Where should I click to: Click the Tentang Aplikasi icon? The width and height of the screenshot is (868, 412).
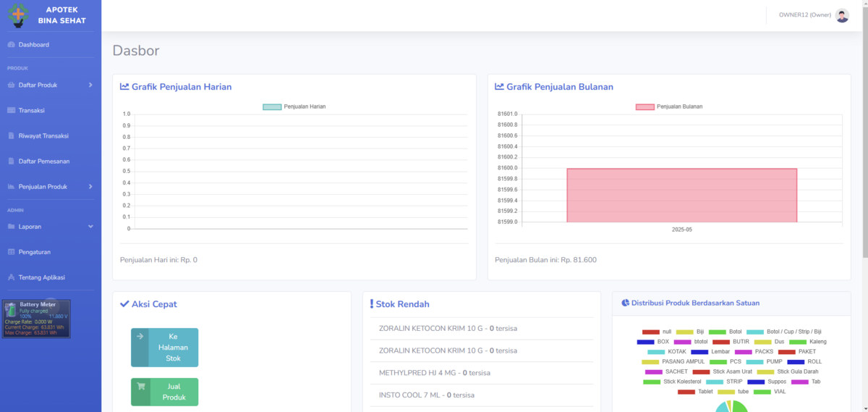[11, 277]
